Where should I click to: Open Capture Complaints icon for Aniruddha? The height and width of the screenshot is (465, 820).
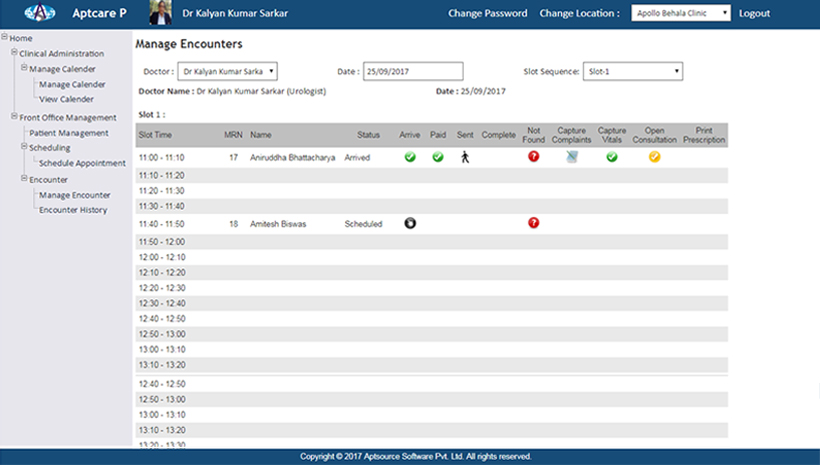572,157
